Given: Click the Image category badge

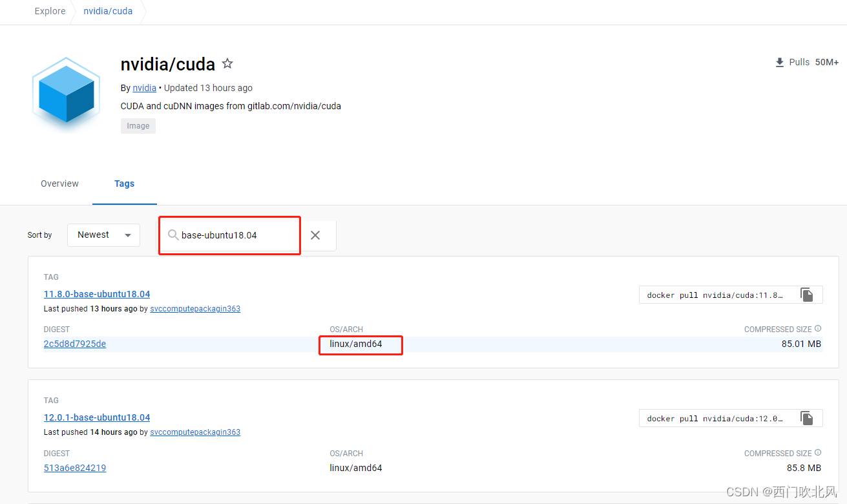Looking at the screenshot, I should [138, 126].
